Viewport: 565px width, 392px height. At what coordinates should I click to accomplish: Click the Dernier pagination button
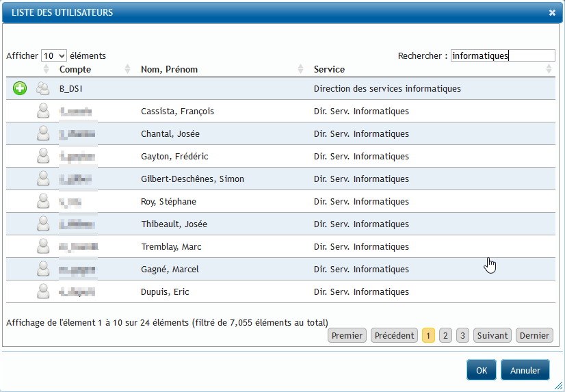click(534, 335)
